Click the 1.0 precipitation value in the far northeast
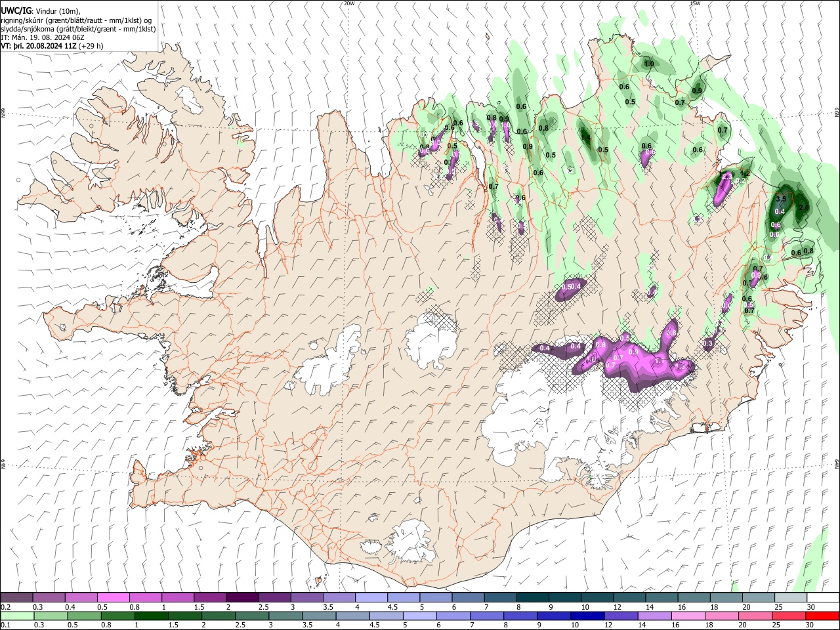 (649, 64)
